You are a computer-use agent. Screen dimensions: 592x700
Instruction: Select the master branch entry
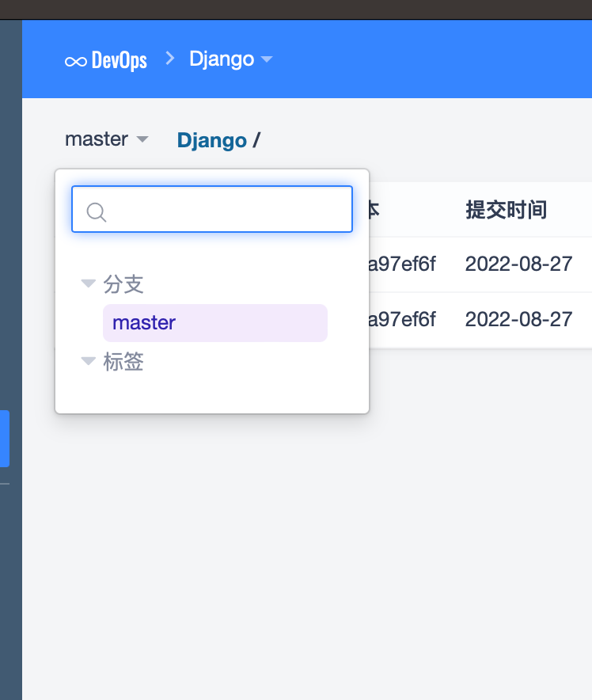[x=215, y=323]
